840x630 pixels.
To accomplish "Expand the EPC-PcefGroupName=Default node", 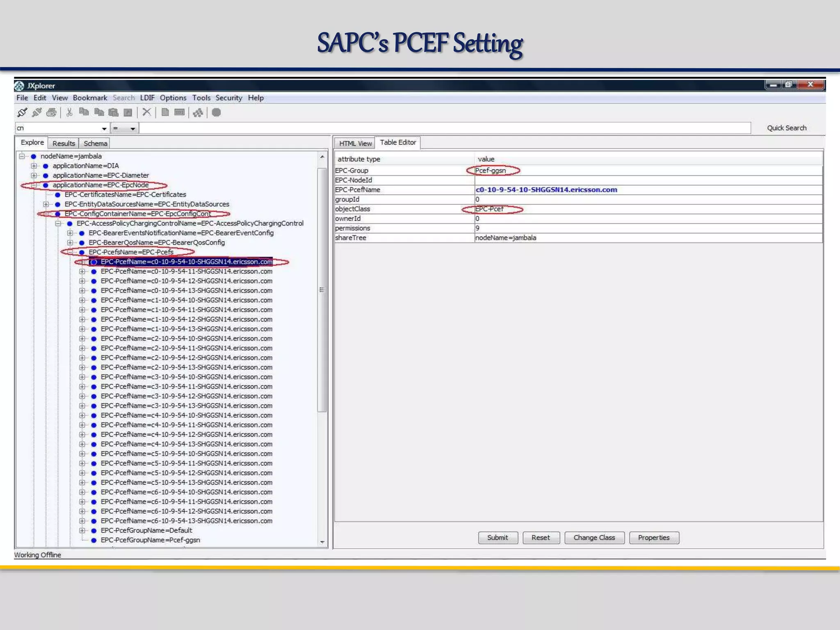I will [x=82, y=531].
